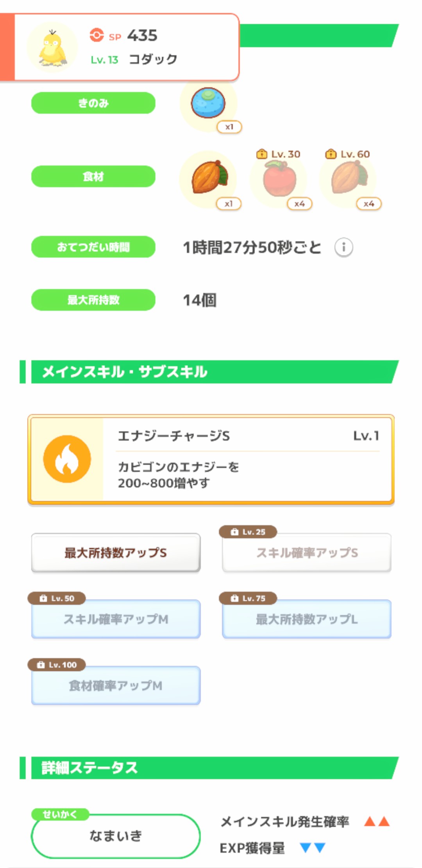Open the なまいき nature box
422x868 pixels.
(x=116, y=836)
